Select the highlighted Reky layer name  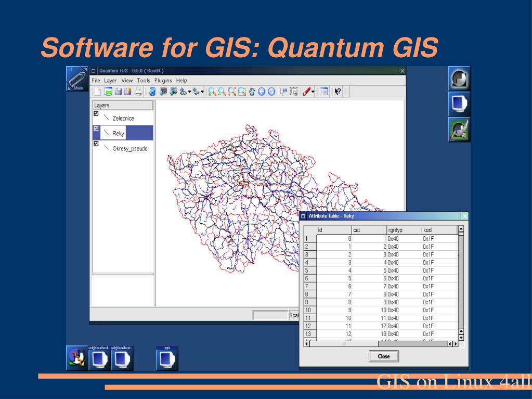click(119, 133)
